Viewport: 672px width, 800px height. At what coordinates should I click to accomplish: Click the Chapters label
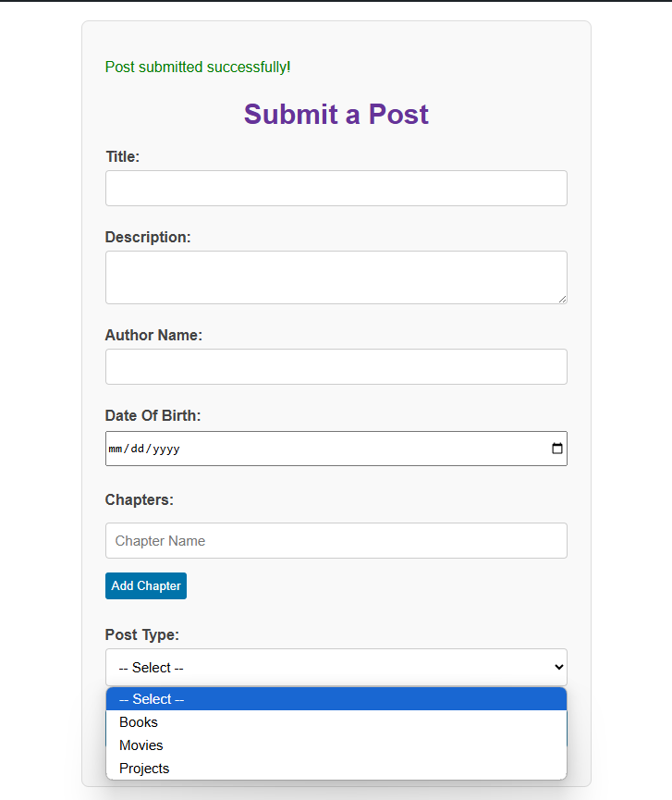point(139,499)
